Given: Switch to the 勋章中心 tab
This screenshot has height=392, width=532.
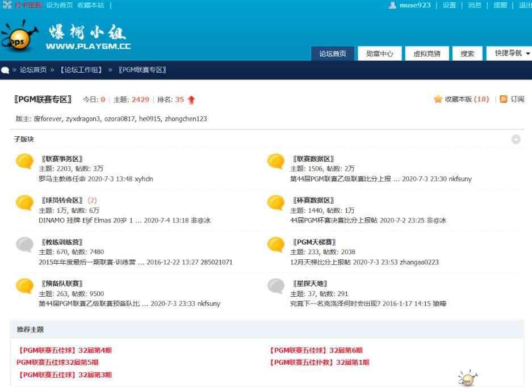Looking at the screenshot, I should coord(379,54).
